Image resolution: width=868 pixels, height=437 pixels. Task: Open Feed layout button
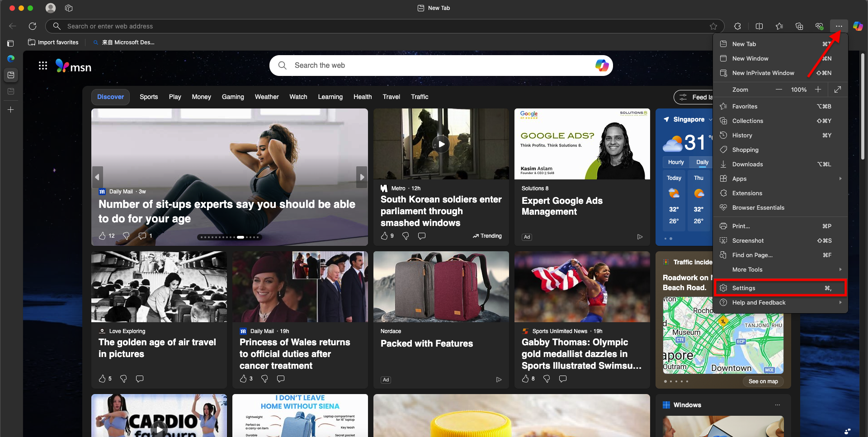(693, 97)
